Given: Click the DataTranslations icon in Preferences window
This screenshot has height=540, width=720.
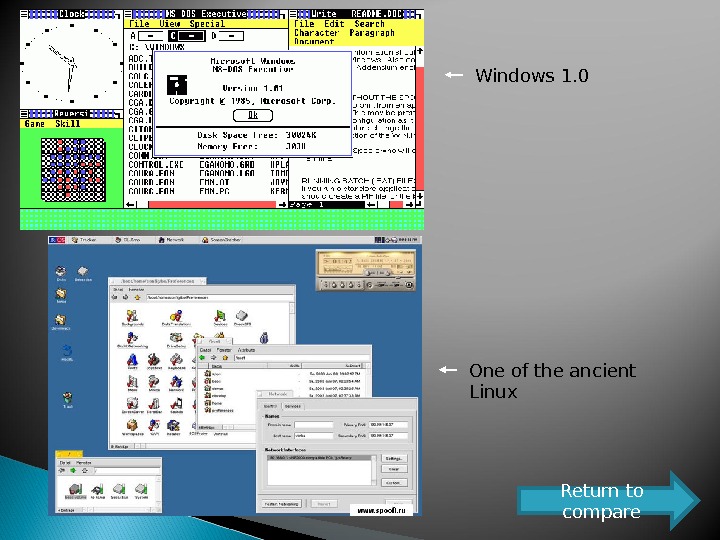Looking at the screenshot, I should point(176,318).
